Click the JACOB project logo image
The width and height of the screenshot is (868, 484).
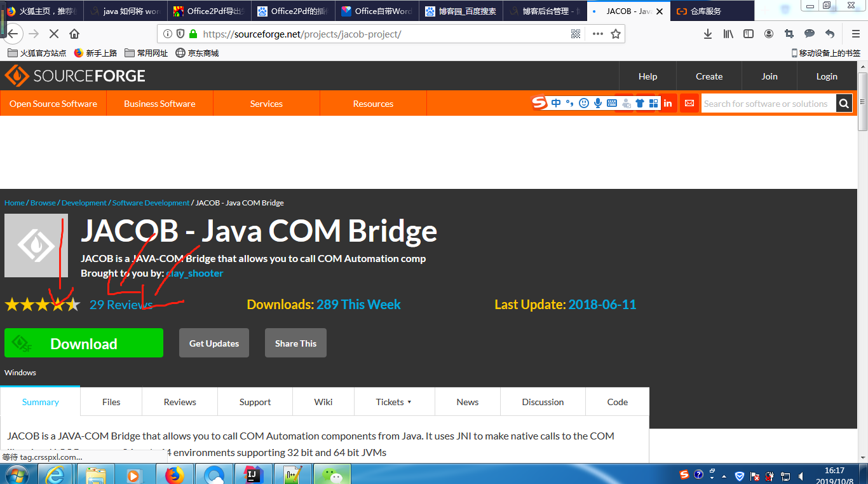tap(36, 245)
